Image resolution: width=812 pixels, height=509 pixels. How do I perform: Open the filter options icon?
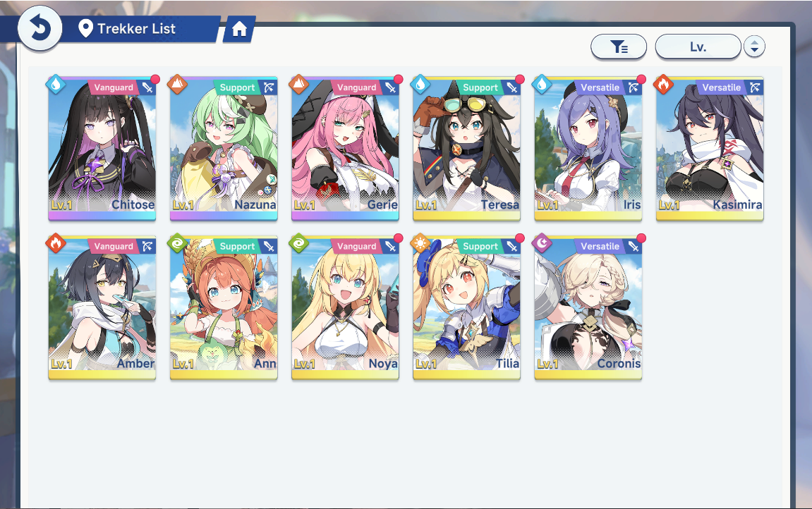pos(619,47)
